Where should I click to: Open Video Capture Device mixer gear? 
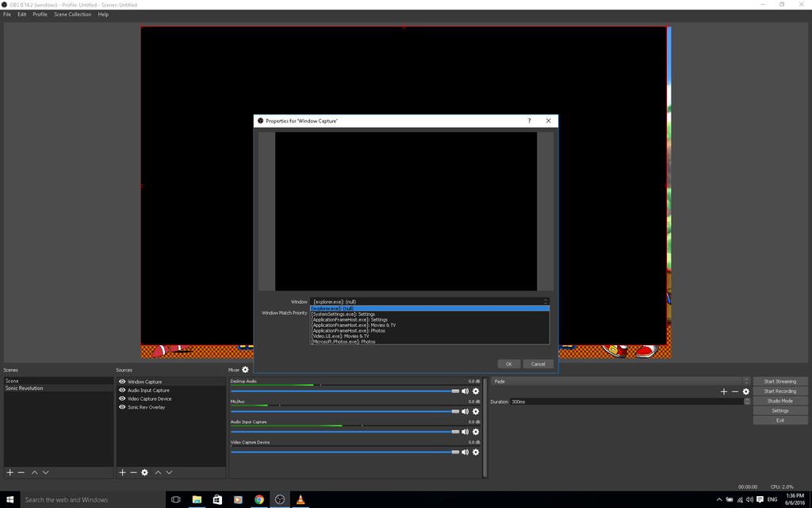(x=476, y=452)
